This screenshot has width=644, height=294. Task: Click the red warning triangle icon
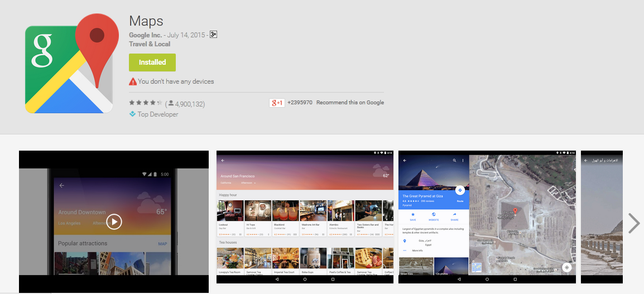coord(133,81)
